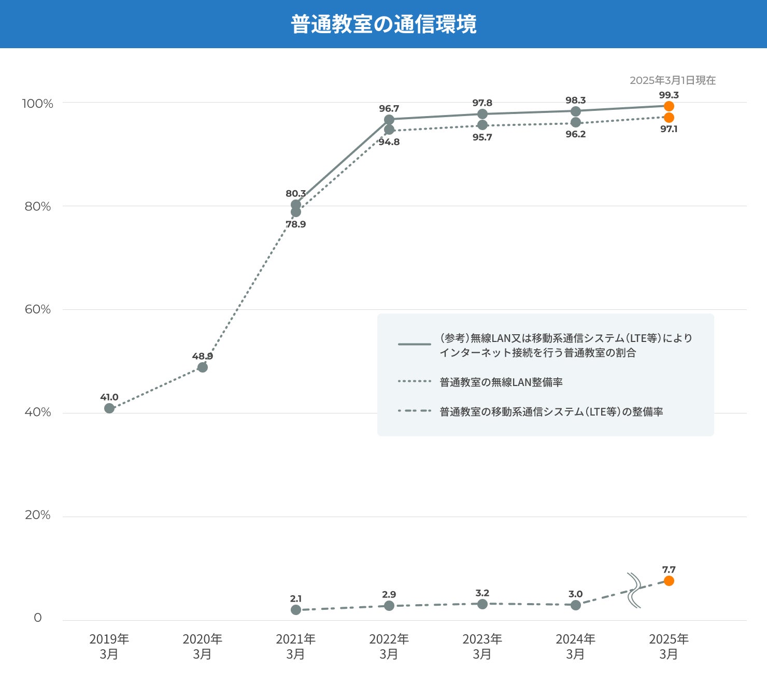Image resolution: width=767 pixels, height=700 pixels.
Task: Click the 2022年3月 x-axis label
Action: click(x=389, y=646)
